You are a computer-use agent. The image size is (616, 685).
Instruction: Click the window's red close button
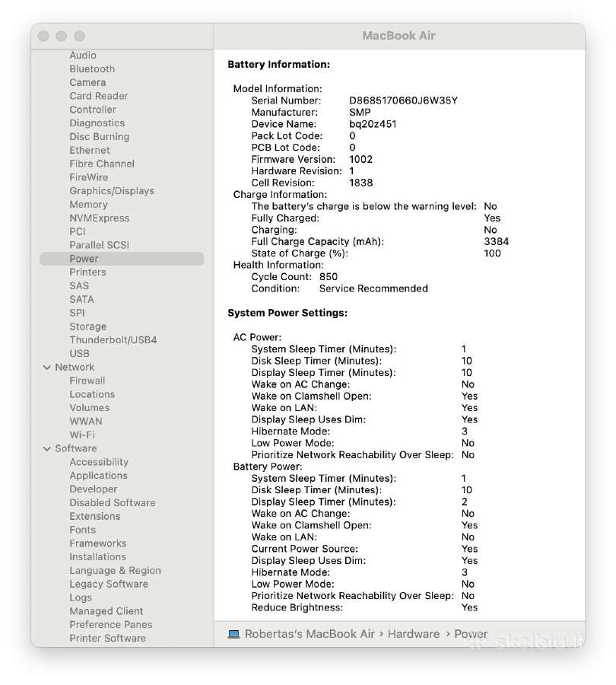[x=43, y=37]
